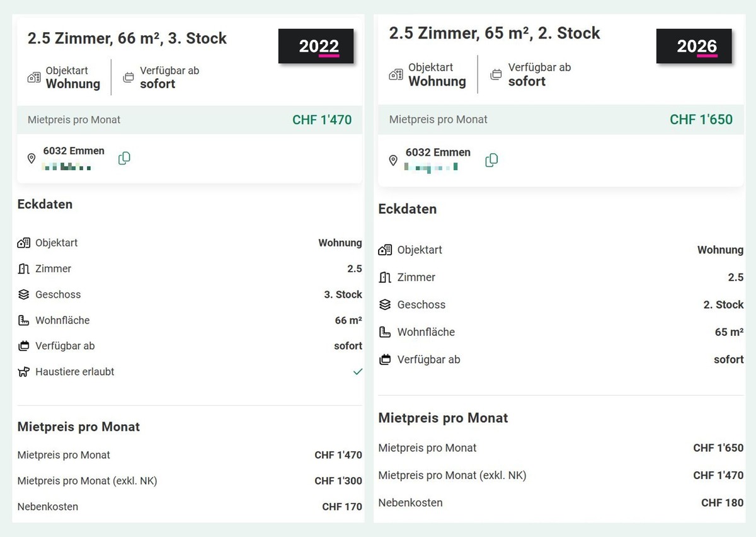Image resolution: width=756 pixels, height=537 pixels.
Task: Click the Zimmer door icon in 2026 Eckdaten
Action: pyautogui.click(x=385, y=277)
